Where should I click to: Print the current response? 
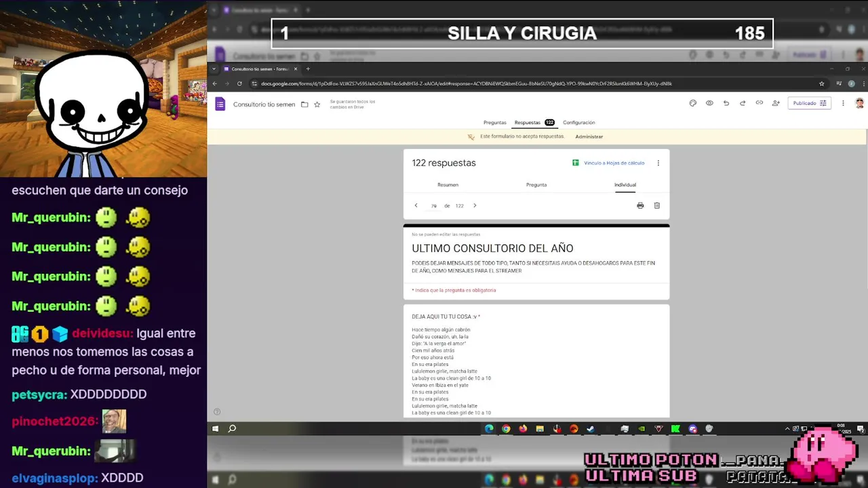[640, 205]
